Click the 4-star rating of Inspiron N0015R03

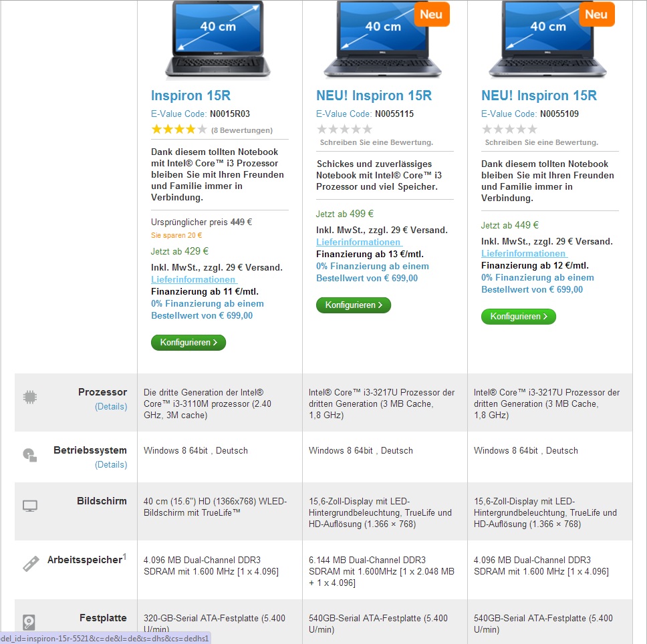click(x=179, y=130)
